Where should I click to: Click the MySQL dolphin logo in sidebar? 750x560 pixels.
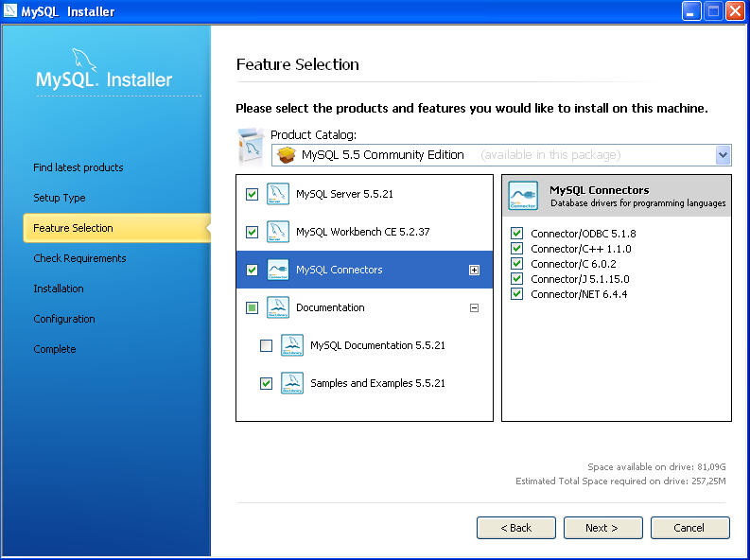coord(84,61)
